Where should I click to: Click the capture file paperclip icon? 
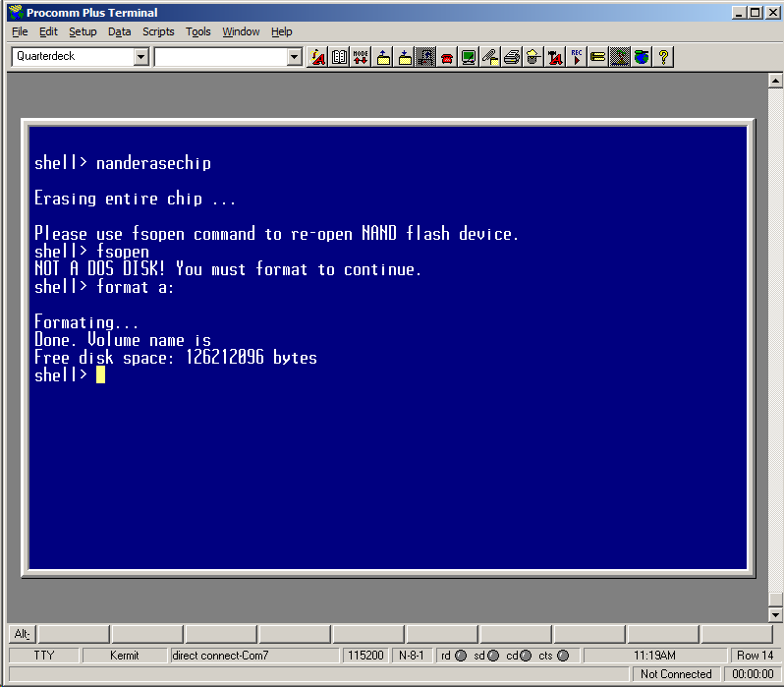[490, 57]
